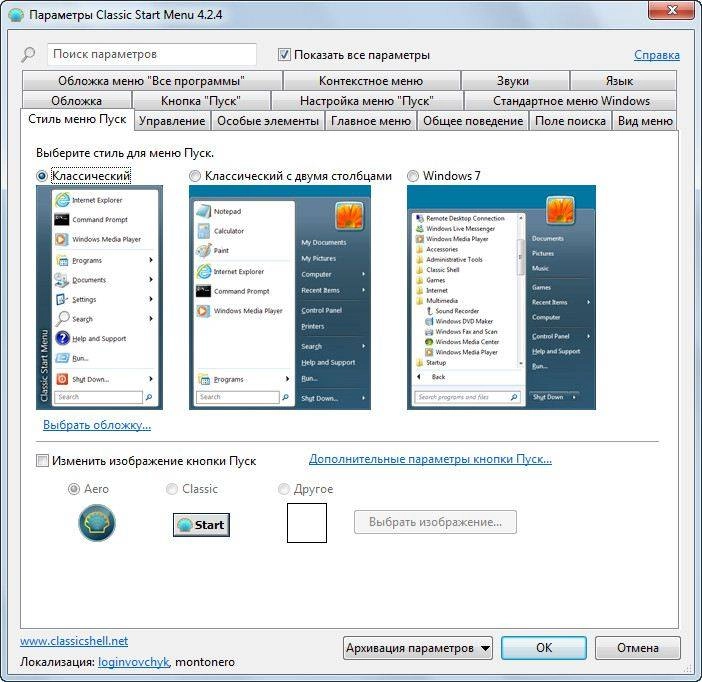Image resolution: width=702 pixels, height=682 pixels.
Task: Close the settings window
Action: coord(671,10)
